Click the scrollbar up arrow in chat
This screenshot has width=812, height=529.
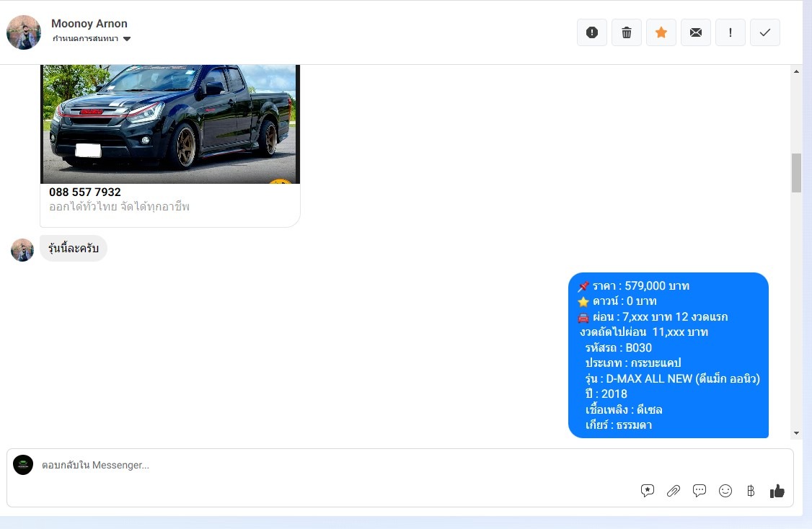pos(796,71)
